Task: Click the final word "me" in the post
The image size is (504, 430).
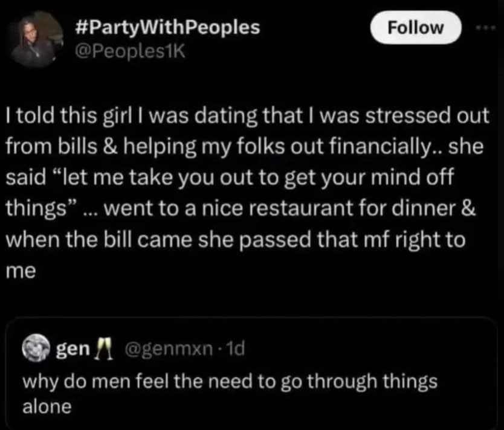Action: 21,272
